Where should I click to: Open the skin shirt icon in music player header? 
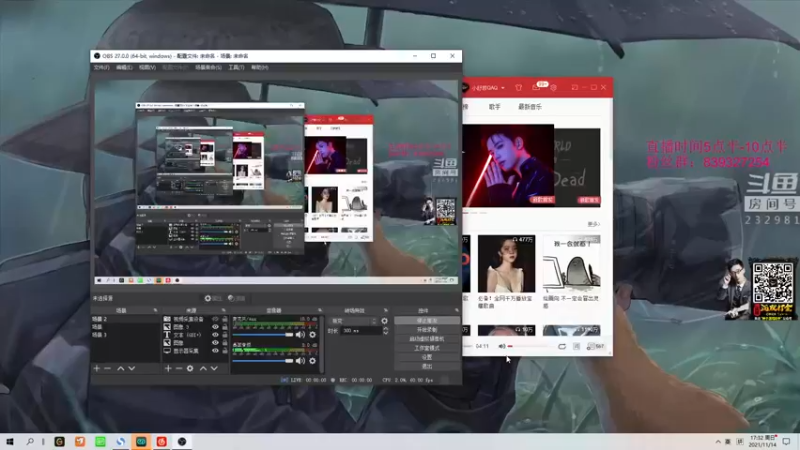[x=518, y=88]
